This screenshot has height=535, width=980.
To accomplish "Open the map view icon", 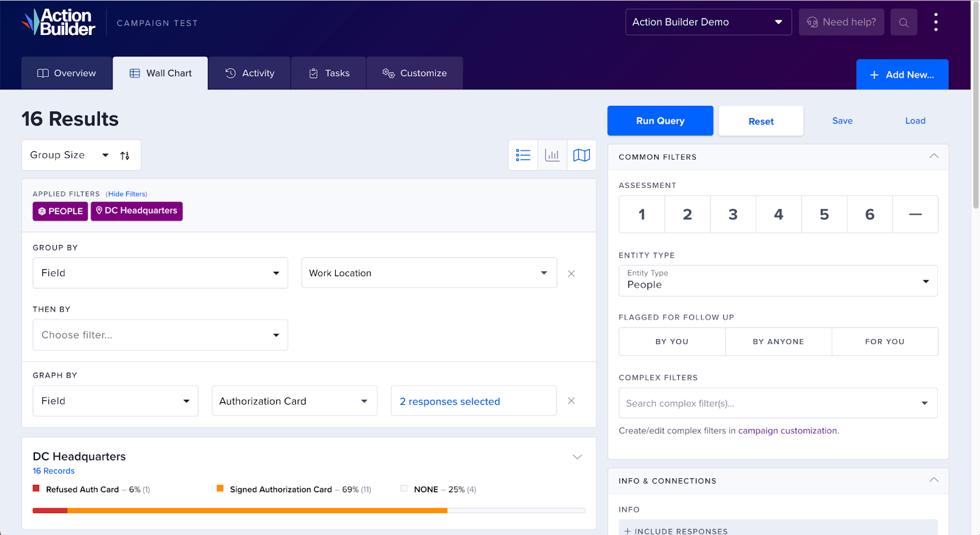I will [x=581, y=155].
